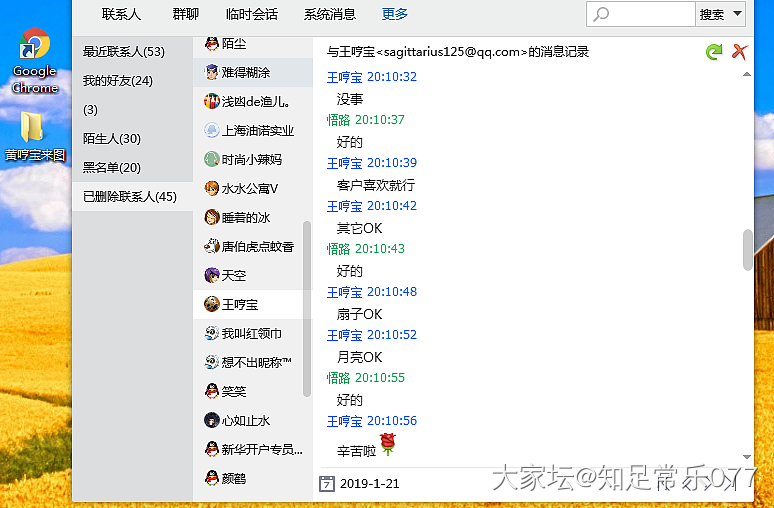Expand the 黑名单(20) group
Image resolution: width=774 pixels, height=508 pixels.
tap(112, 167)
